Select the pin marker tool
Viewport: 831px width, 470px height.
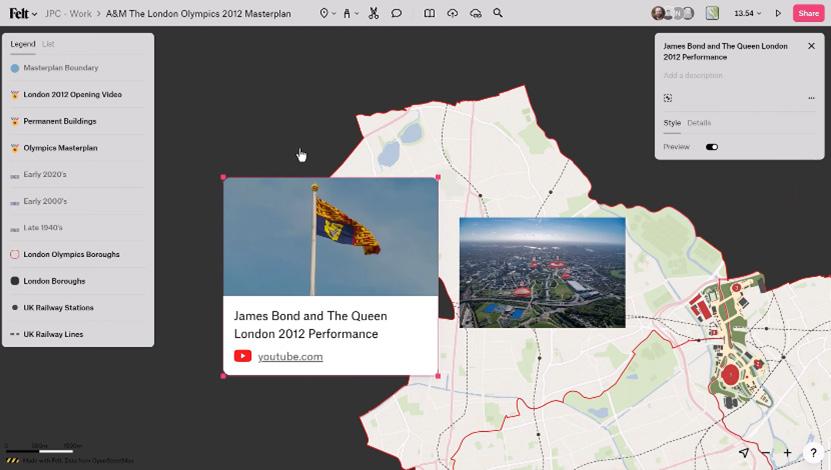tap(324, 13)
